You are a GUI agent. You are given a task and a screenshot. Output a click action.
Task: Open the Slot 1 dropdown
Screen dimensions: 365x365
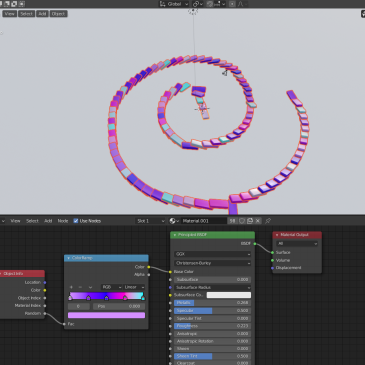click(x=150, y=221)
